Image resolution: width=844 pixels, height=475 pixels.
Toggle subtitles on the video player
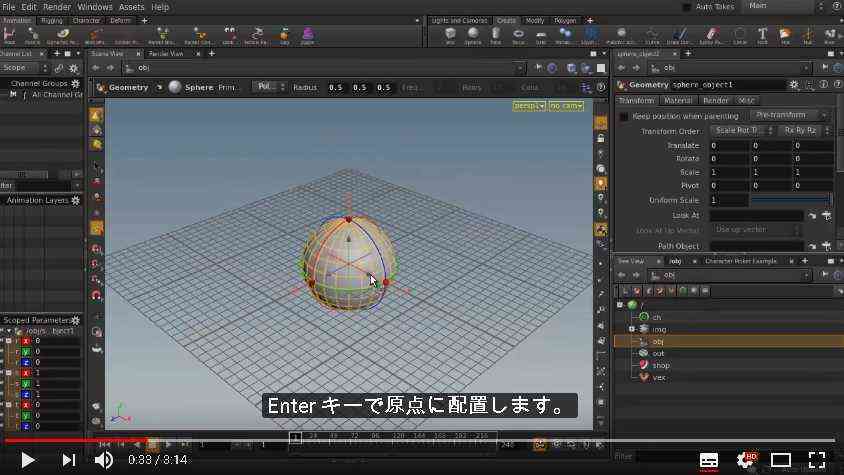tap(709, 460)
